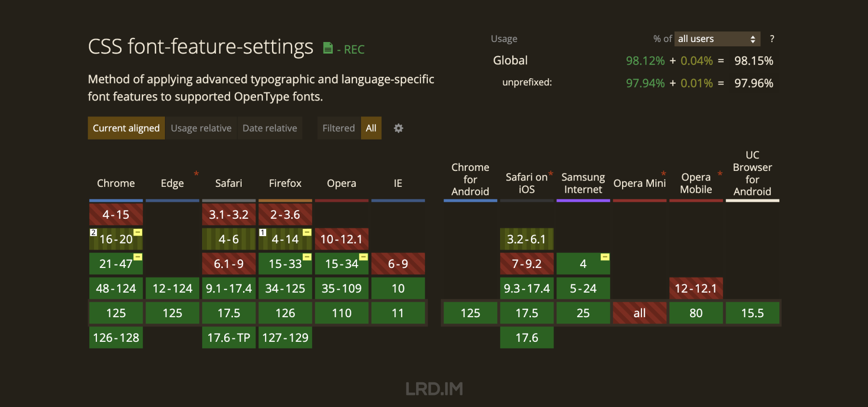The width and height of the screenshot is (868, 407).
Task: Click the Safari column header
Action: pyautogui.click(x=229, y=183)
